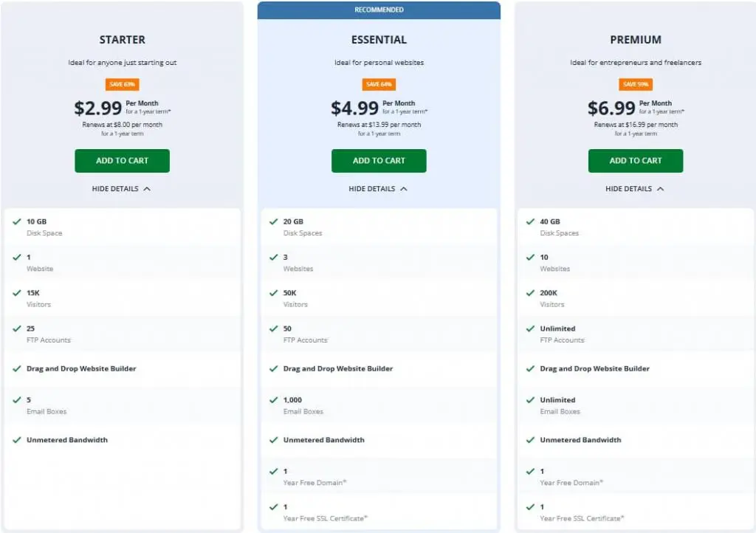Click the SAVE 64% badge on Essential plan

[x=379, y=84]
